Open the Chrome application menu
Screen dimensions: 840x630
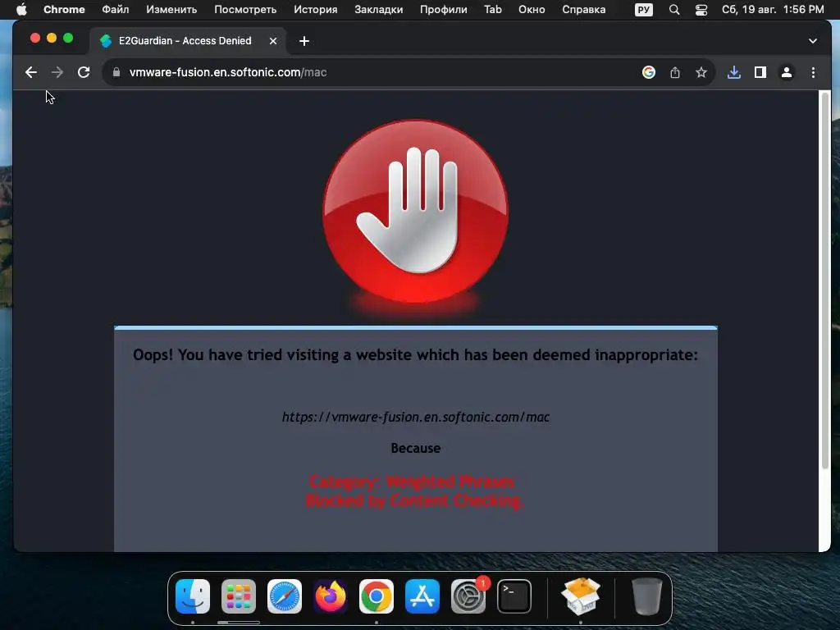[x=64, y=9]
